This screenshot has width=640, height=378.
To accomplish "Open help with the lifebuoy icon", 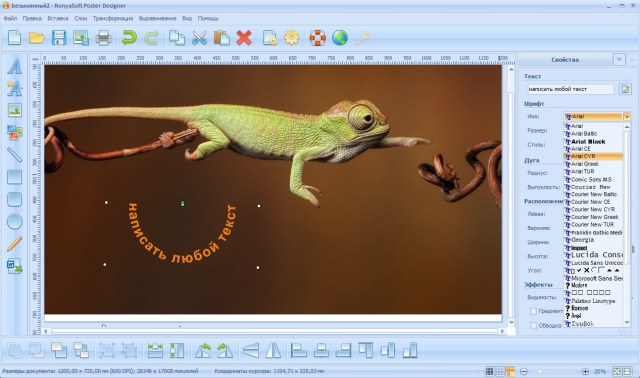I will click(x=318, y=38).
